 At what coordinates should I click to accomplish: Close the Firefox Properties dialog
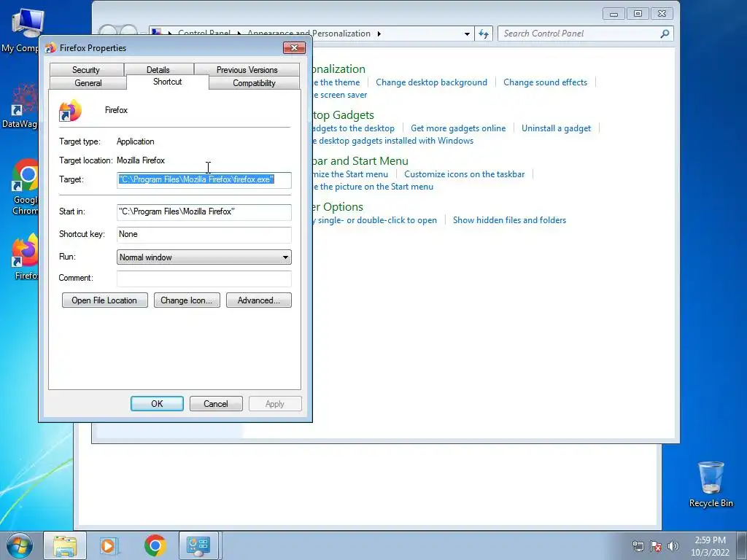coord(294,47)
